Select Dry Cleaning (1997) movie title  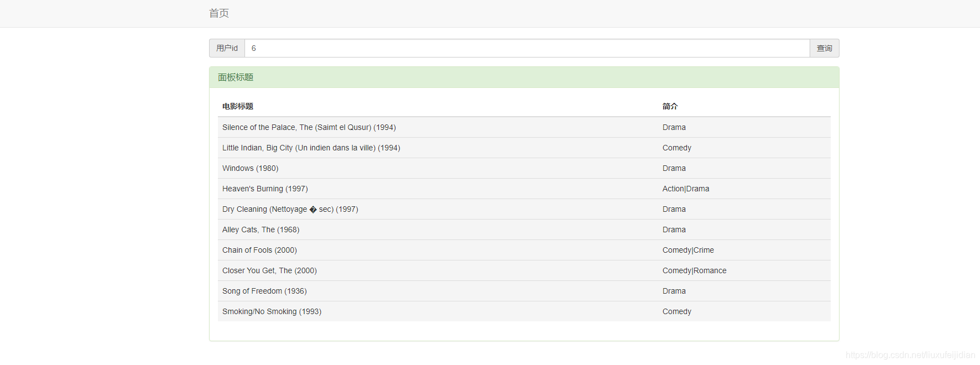click(290, 209)
